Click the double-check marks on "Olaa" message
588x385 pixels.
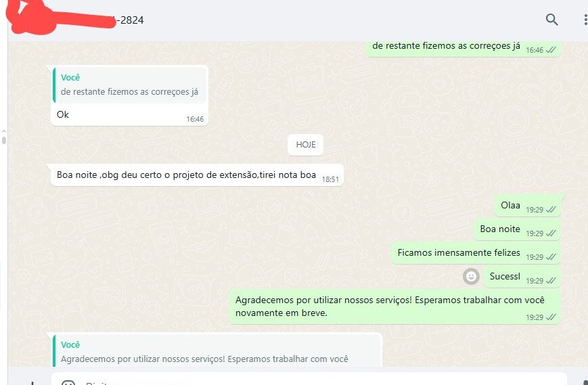point(551,210)
